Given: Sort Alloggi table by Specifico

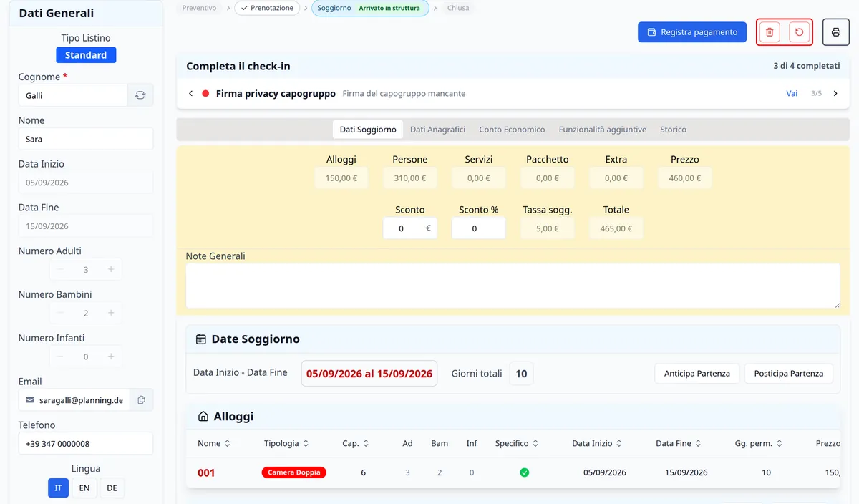Looking at the screenshot, I should pos(516,443).
